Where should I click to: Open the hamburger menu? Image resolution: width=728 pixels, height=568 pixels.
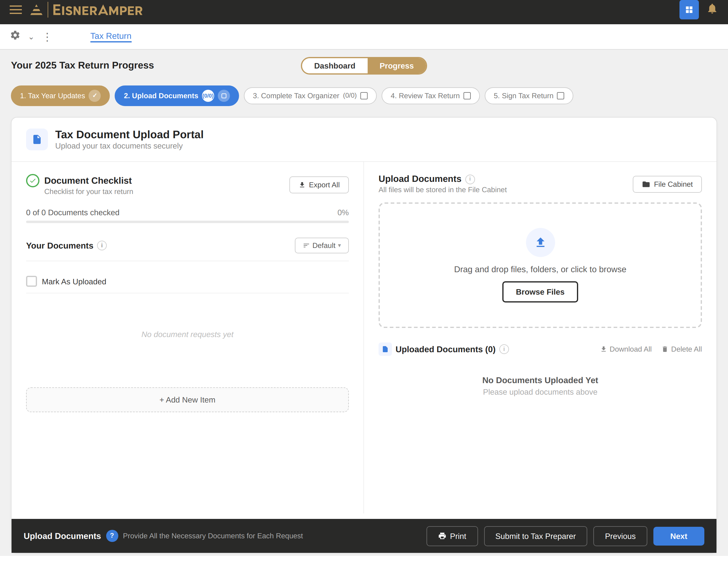click(16, 10)
